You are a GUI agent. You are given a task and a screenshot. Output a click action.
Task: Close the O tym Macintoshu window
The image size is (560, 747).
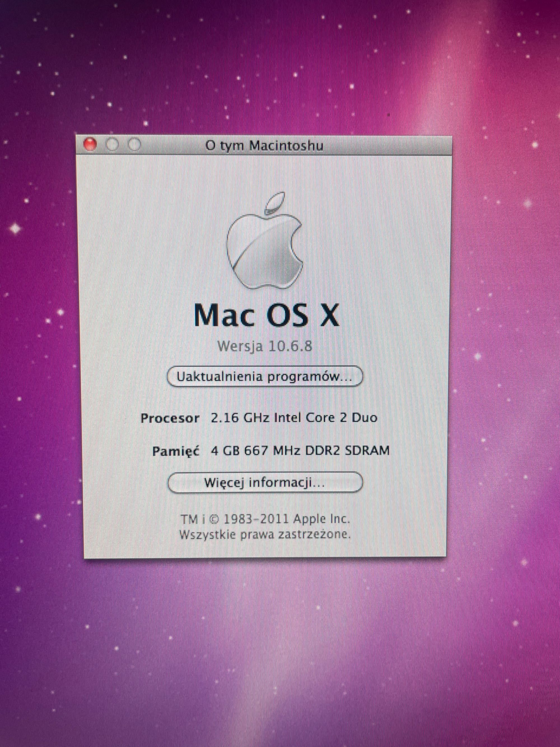click(x=90, y=145)
